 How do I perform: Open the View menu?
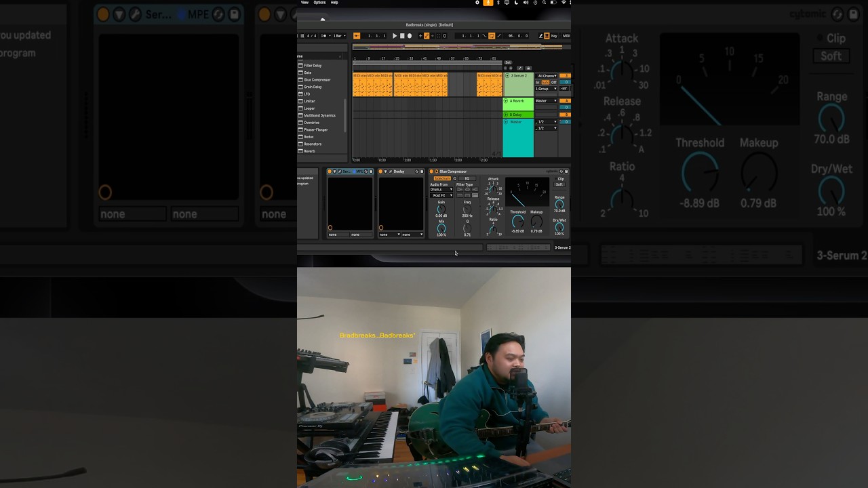pos(304,3)
